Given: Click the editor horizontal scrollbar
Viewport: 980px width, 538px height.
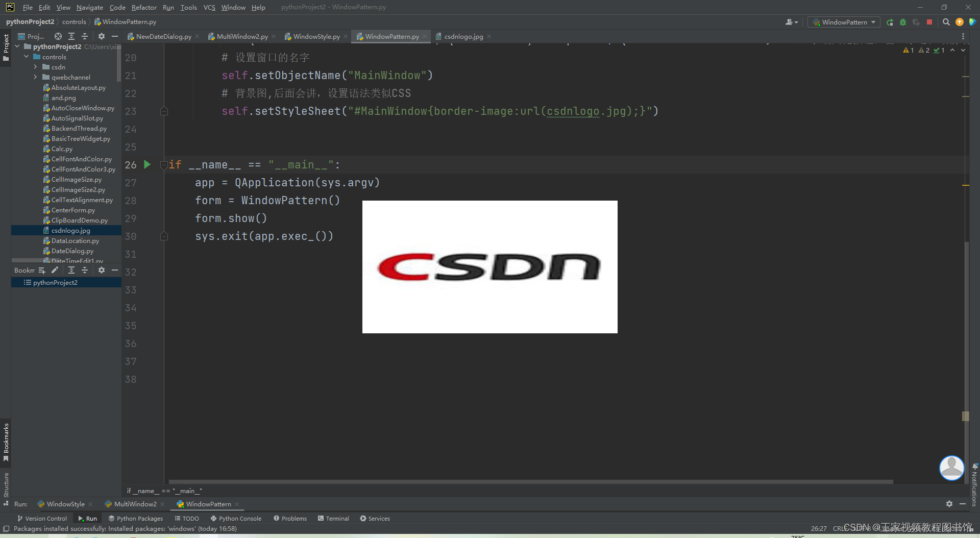Looking at the screenshot, I should (x=531, y=481).
